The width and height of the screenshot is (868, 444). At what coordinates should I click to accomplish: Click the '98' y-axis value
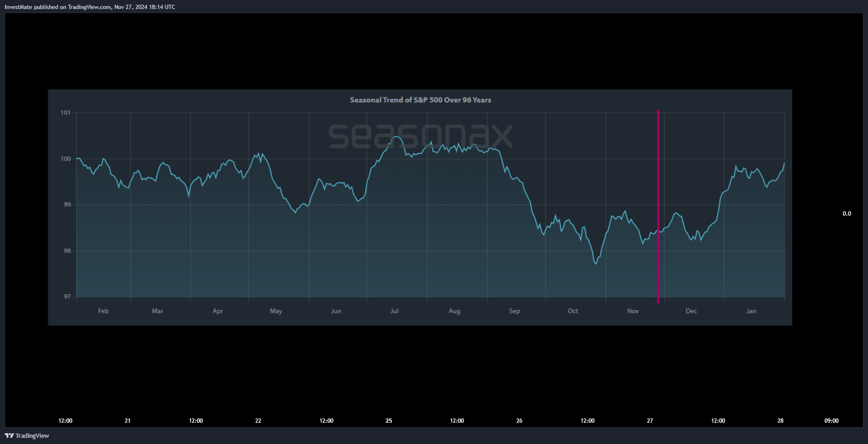[x=67, y=251]
